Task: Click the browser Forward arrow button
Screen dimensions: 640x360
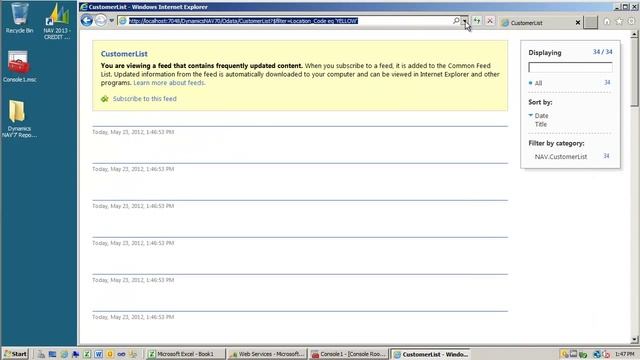Action: point(100,20)
